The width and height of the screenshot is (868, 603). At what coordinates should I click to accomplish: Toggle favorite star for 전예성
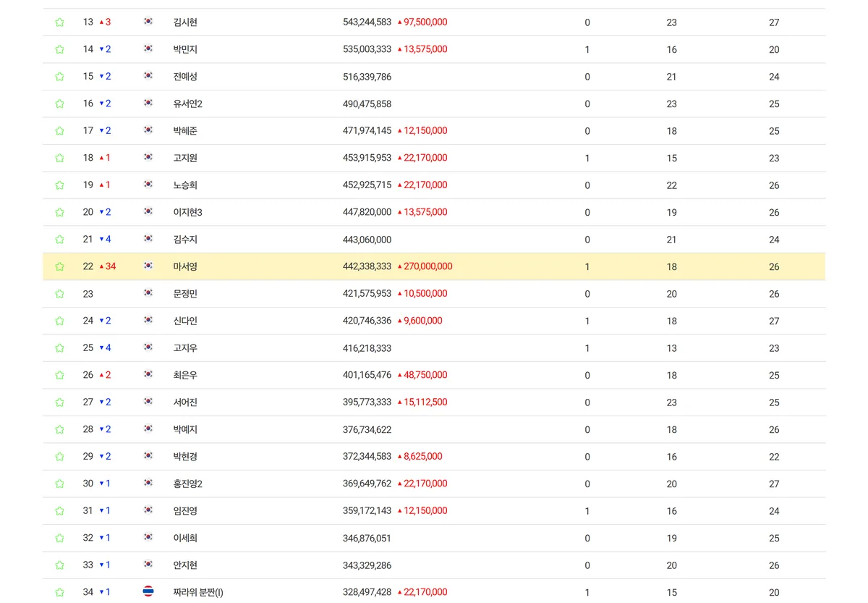pos(59,77)
